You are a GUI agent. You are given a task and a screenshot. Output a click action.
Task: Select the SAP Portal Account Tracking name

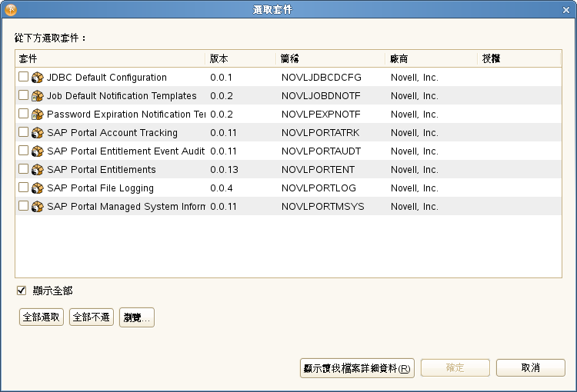(x=112, y=133)
